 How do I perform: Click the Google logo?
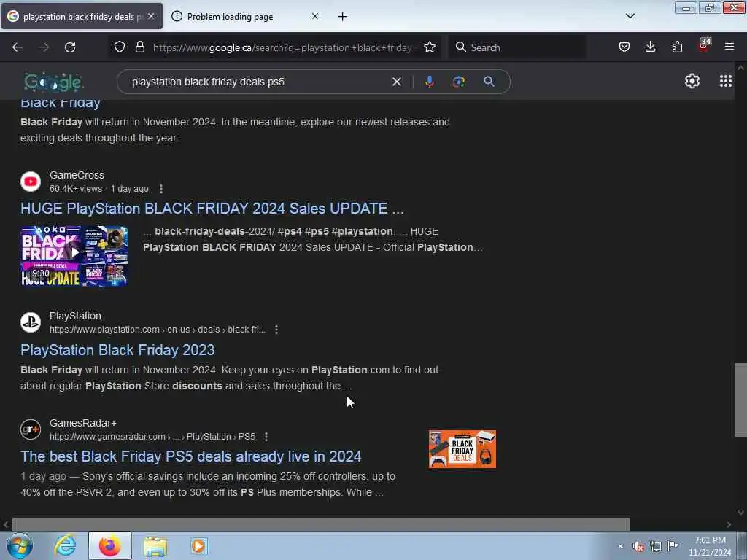pos(53,82)
